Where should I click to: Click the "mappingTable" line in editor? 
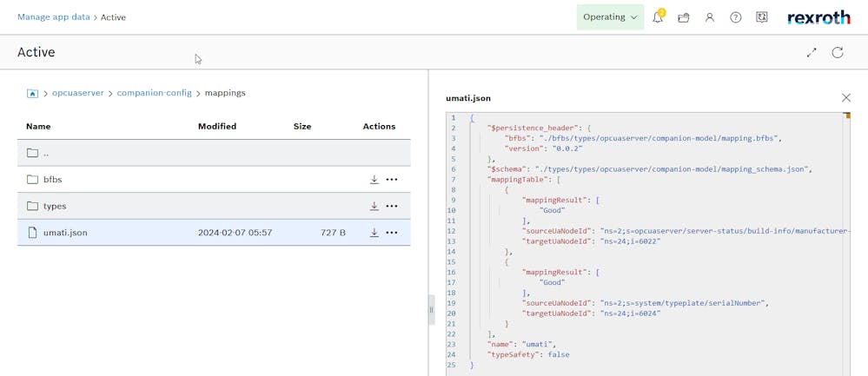(x=524, y=179)
